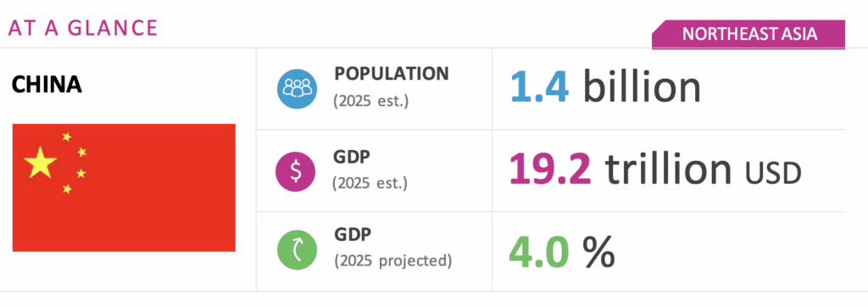Click the AT A GLANCE heading
This screenshot has width=868, height=307.
[x=83, y=28]
